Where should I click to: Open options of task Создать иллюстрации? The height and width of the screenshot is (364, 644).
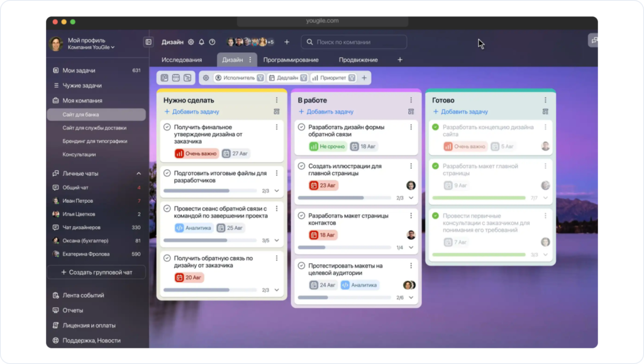(x=411, y=166)
